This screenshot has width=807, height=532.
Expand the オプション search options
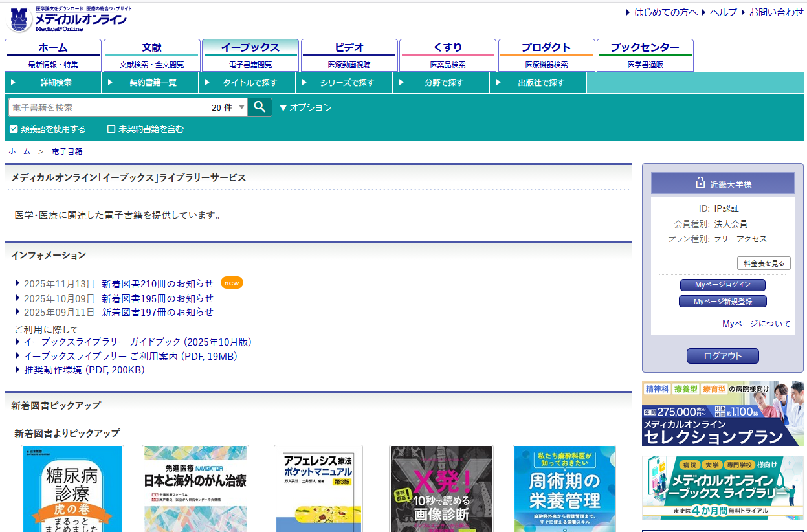coord(305,107)
